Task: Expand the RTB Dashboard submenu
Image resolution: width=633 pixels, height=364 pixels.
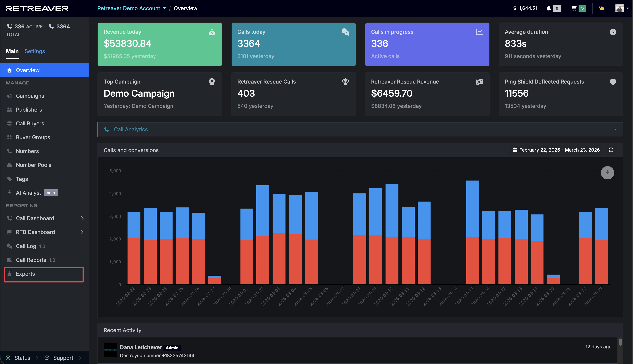Action: coord(82,232)
